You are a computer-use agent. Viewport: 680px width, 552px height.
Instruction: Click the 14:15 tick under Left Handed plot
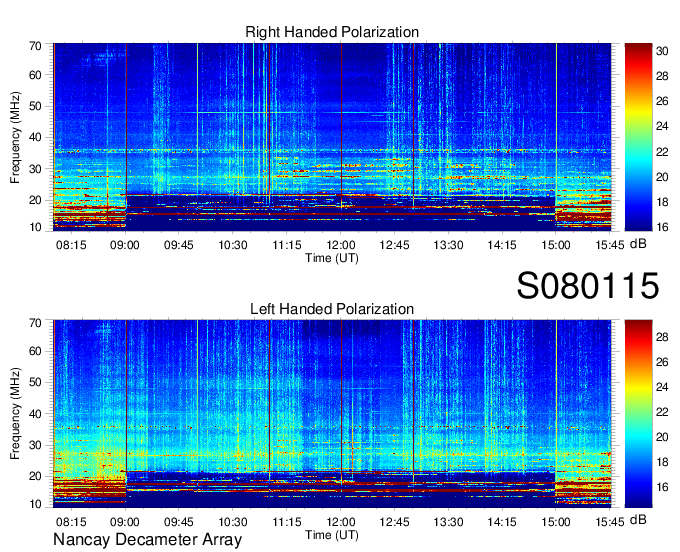[x=502, y=522]
